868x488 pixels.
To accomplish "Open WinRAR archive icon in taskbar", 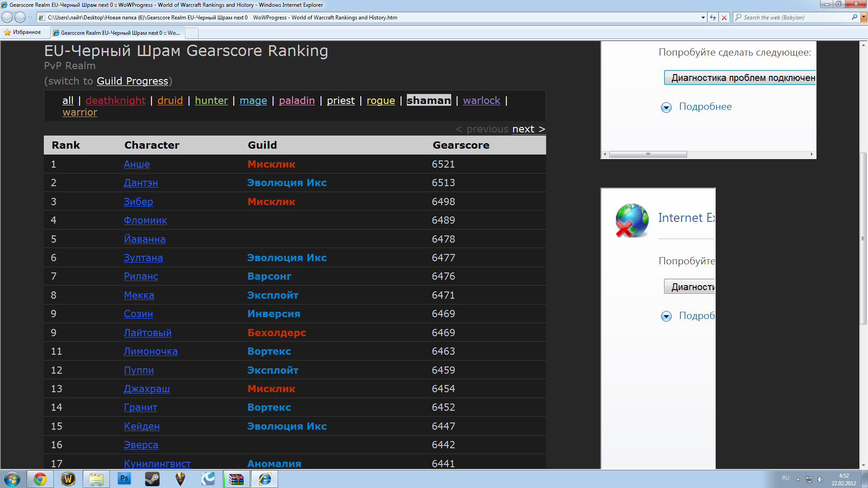I will 236,479.
